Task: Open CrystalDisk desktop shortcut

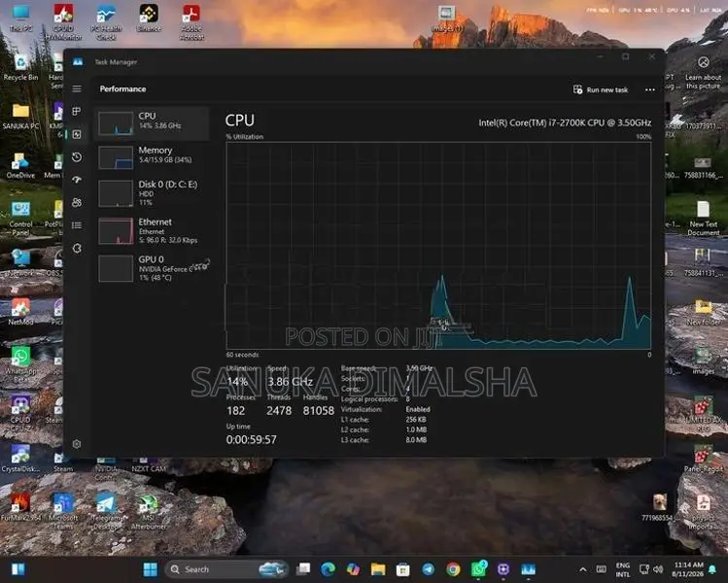Action: click(20, 459)
